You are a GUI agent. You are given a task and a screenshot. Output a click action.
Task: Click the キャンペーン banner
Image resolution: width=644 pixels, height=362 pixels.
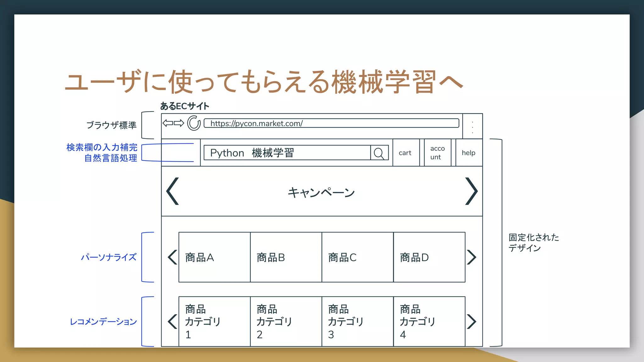click(322, 192)
